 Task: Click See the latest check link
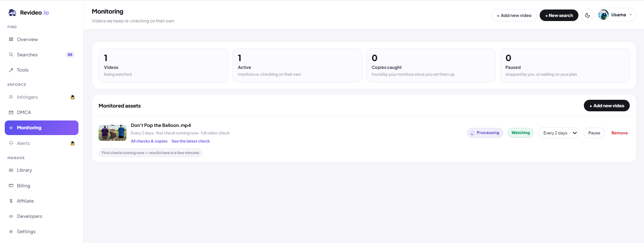[x=191, y=141]
